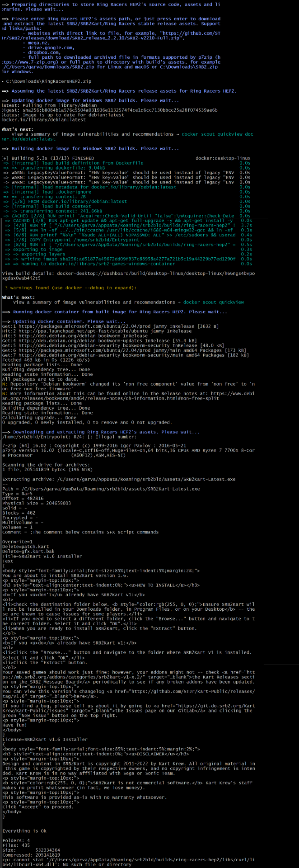This screenshot has width=299, height=868.
Task: Click "Volumes = 1" line
Action: click(17, 527)
